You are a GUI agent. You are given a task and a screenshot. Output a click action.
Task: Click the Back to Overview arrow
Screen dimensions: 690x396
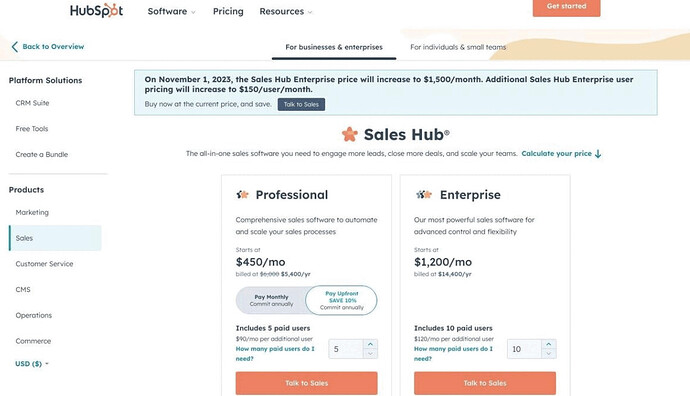[15, 47]
